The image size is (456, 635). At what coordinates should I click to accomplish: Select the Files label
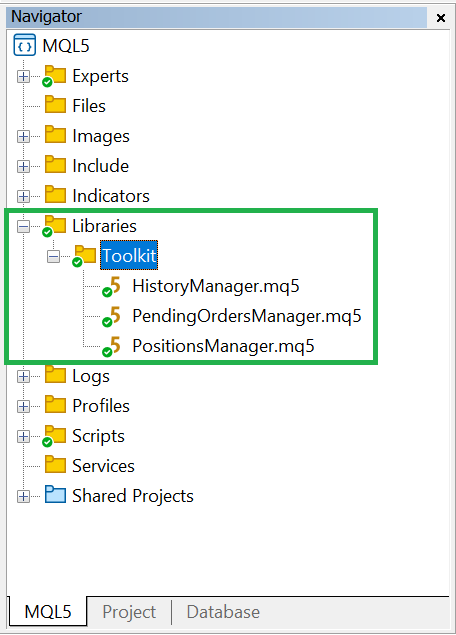(89, 106)
